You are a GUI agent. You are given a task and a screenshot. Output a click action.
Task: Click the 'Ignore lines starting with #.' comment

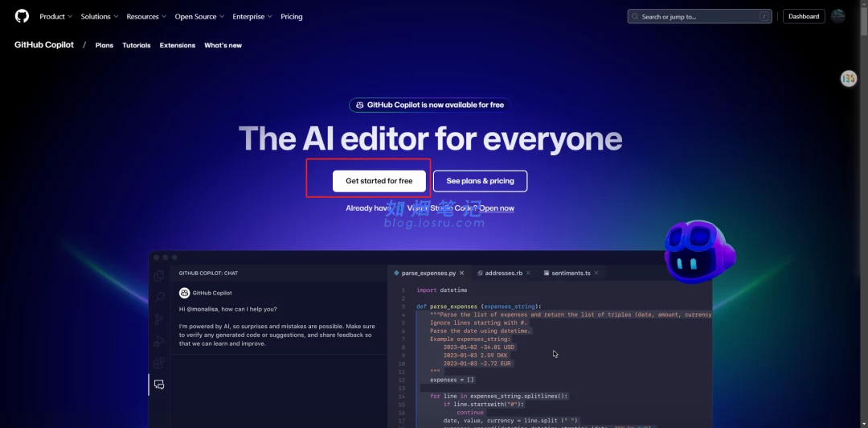479,323
